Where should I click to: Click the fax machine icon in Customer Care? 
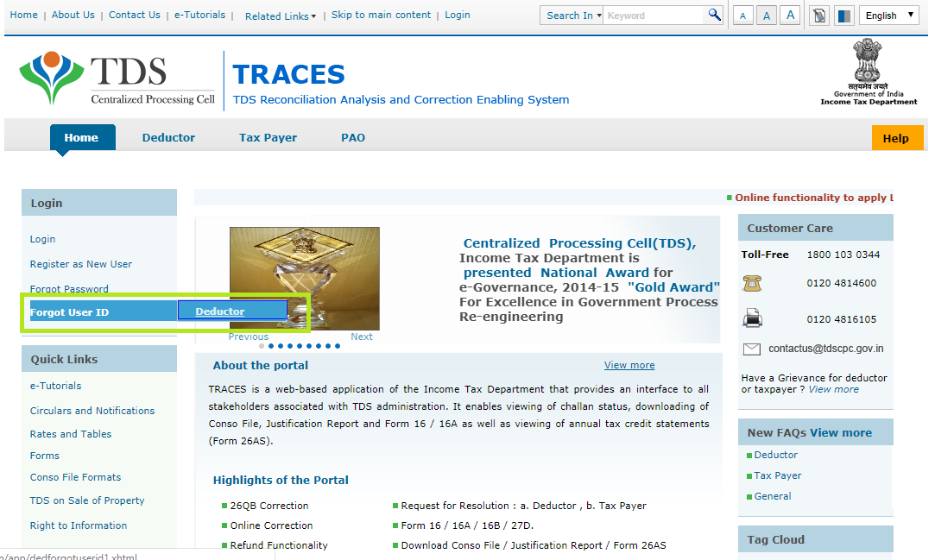(752, 318)
